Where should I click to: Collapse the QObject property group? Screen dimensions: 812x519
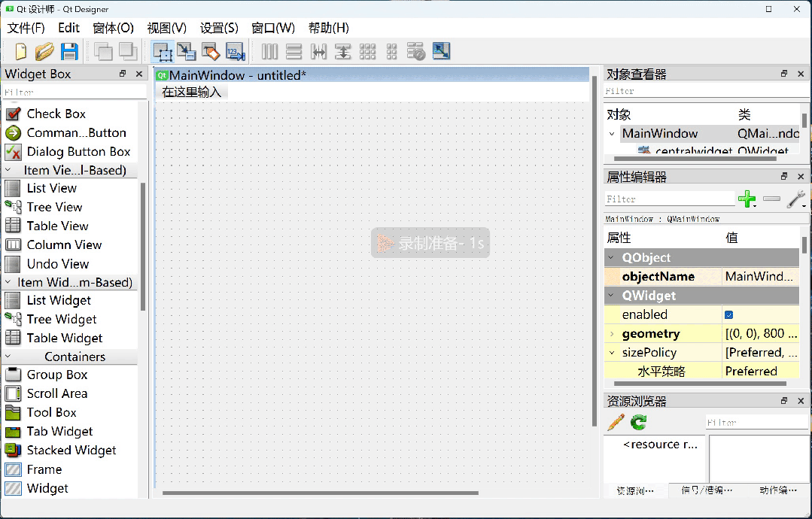[x=611, y=257]
